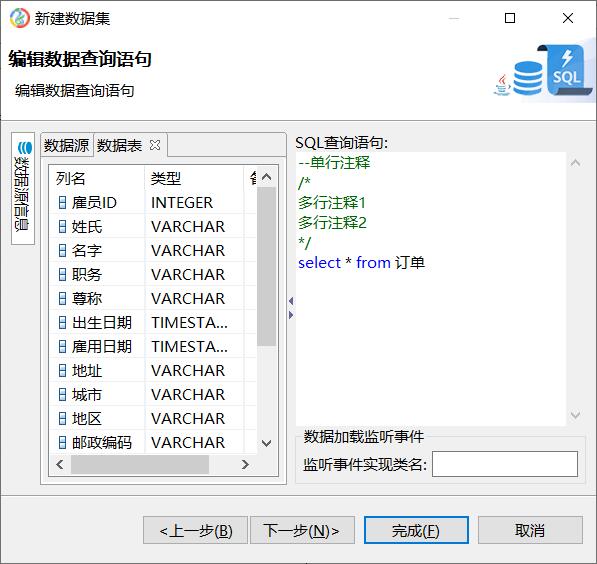Click the column icon beside 邮政编码
This screenshot has height=564, width=597.
click(62, 443)
